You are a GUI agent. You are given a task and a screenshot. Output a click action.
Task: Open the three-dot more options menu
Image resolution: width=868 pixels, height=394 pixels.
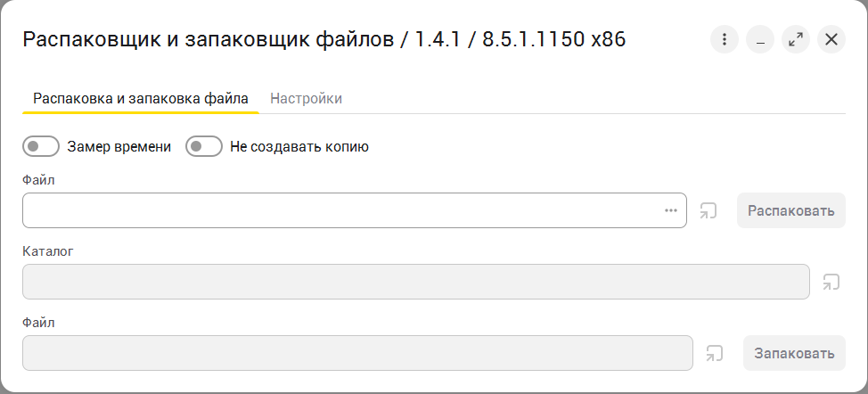tap(725, 39)
